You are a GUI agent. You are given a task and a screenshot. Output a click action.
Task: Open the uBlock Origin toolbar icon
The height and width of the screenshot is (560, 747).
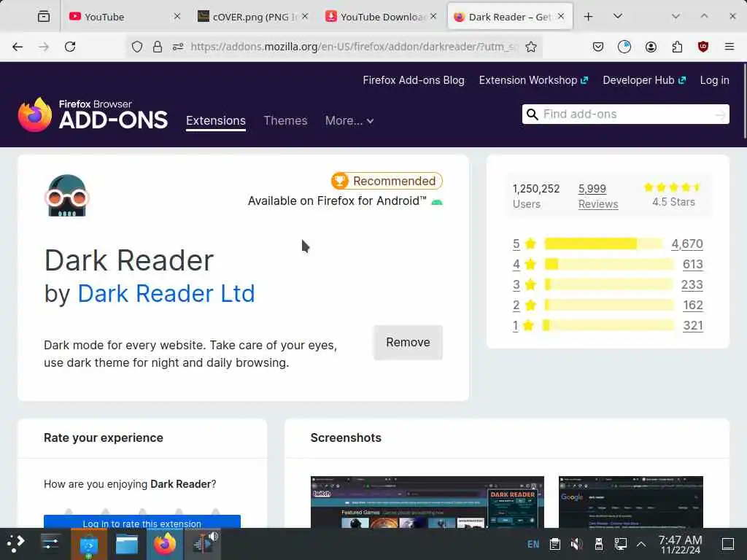(703, 47)
